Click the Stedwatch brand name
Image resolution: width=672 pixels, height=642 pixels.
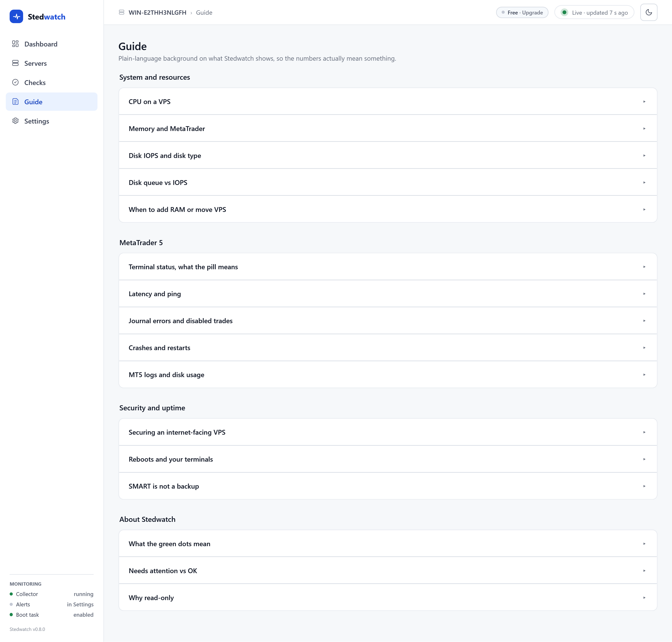[x=46, y=17]
